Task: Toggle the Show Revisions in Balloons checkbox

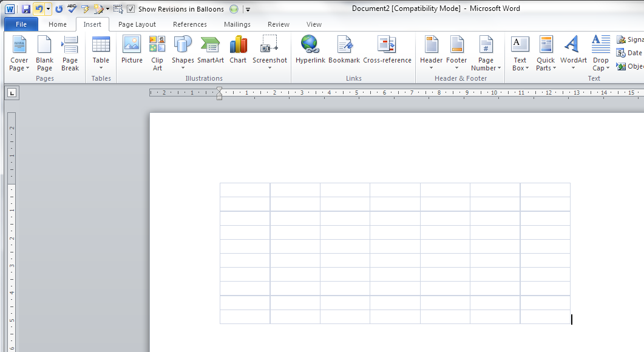Action: (x=130, y=9)
